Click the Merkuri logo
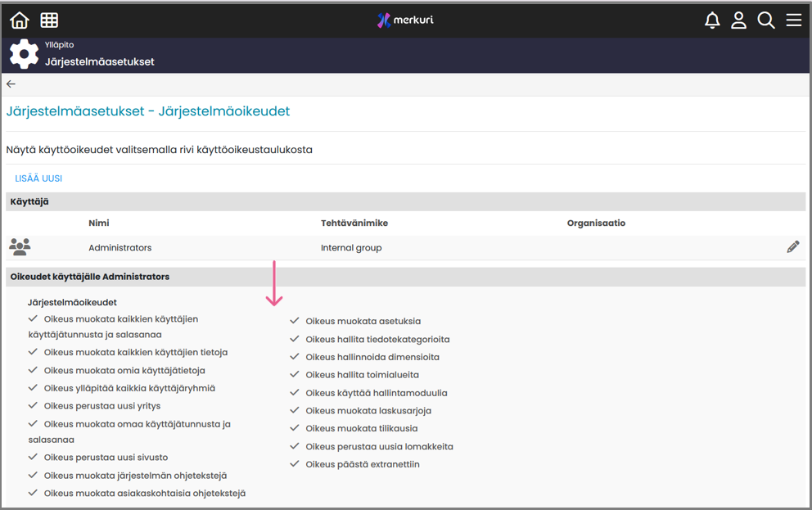Screen dimensions: 812x510 [406, 20]
